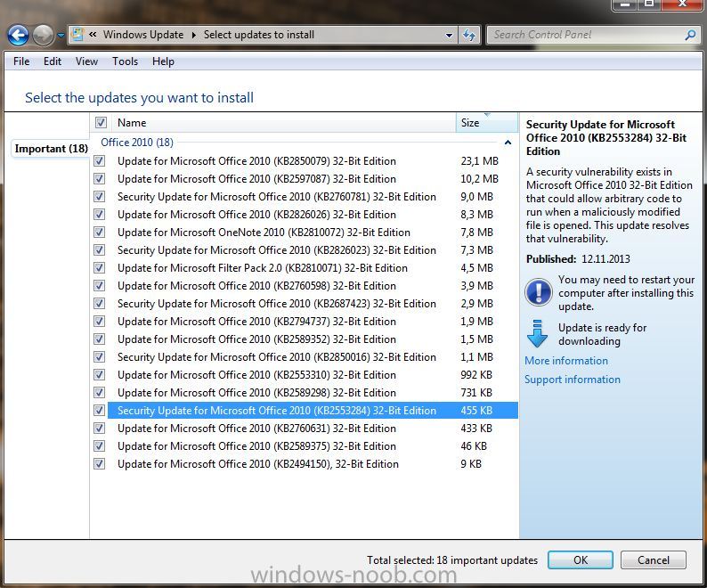Click the blue download arrow icon
The width and height of the screenshot is (707, 588).
pyautogui.click(x=537, y=333)
